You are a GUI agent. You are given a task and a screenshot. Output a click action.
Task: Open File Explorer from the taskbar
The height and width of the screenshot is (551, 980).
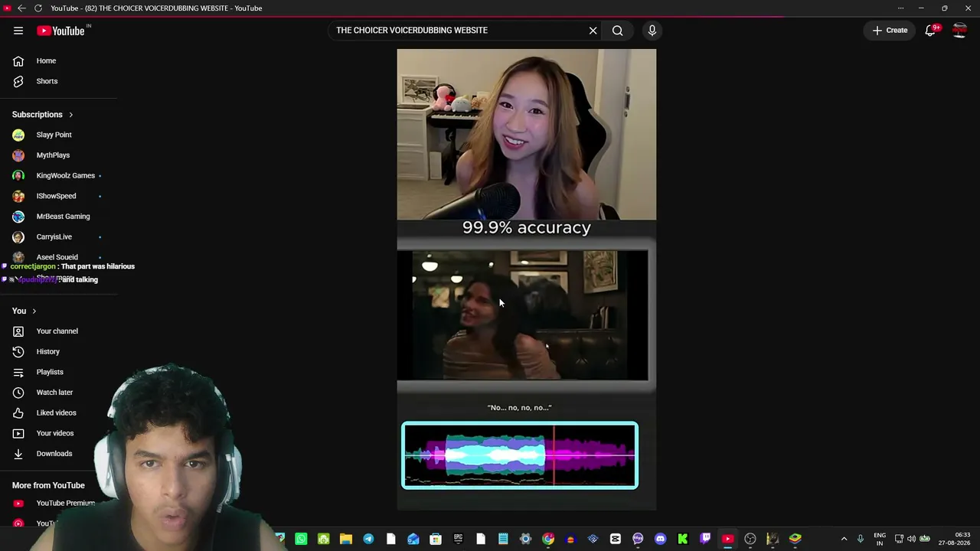(346, 539)
